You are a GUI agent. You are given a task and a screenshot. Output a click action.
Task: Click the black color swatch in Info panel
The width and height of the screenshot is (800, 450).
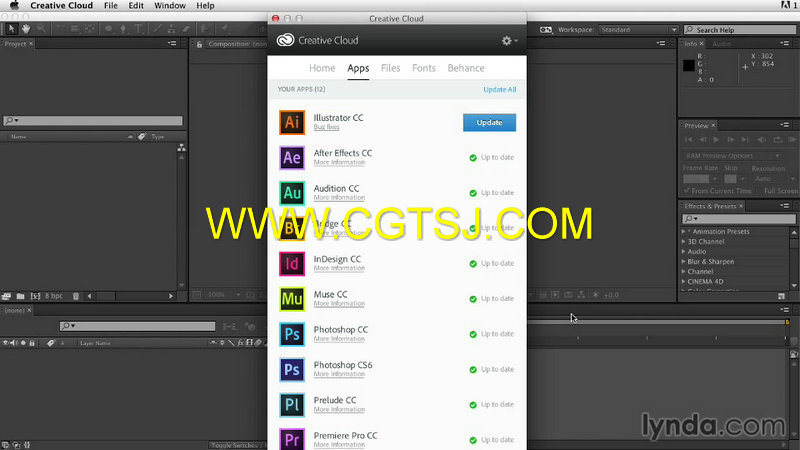(689, 65)
